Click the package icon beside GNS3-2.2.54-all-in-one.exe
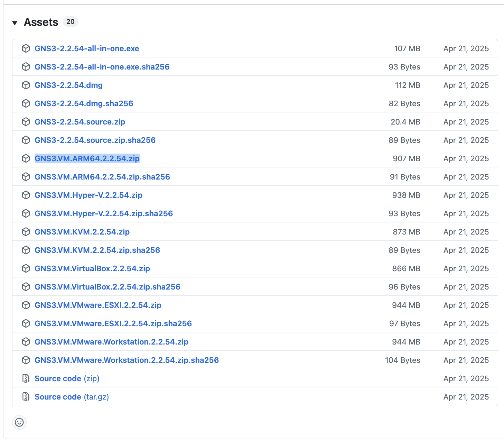This screenshot has width=504, height=440. coord(26,48)
